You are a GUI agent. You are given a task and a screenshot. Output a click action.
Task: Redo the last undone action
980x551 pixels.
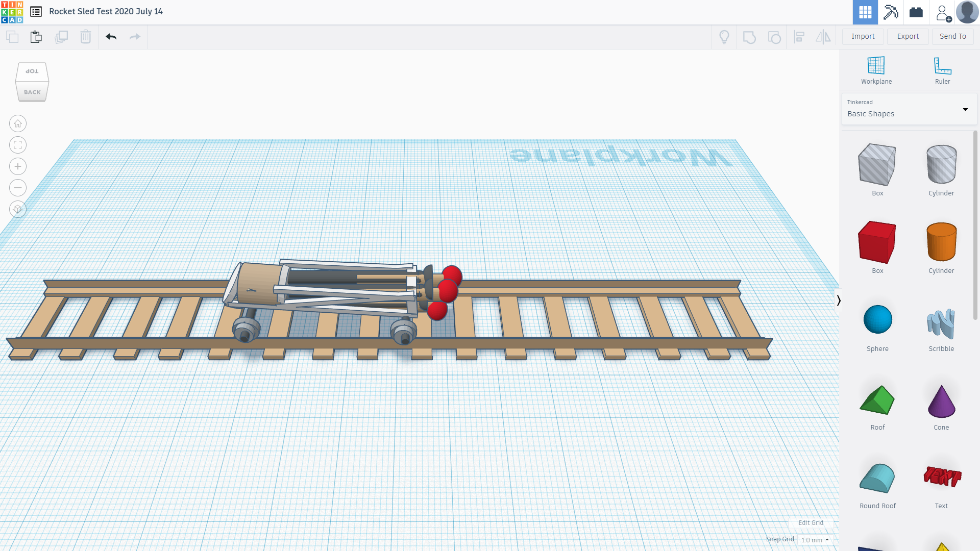click(x=135, y=37)
